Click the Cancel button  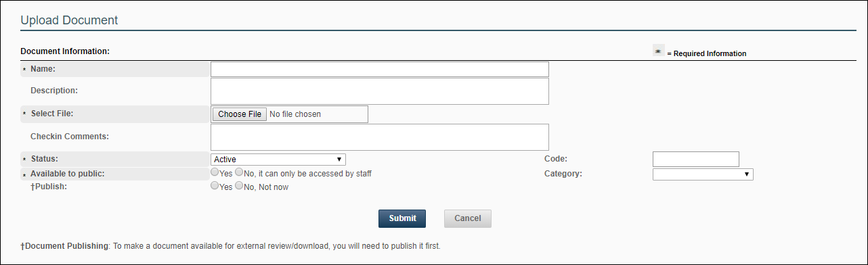468,218
